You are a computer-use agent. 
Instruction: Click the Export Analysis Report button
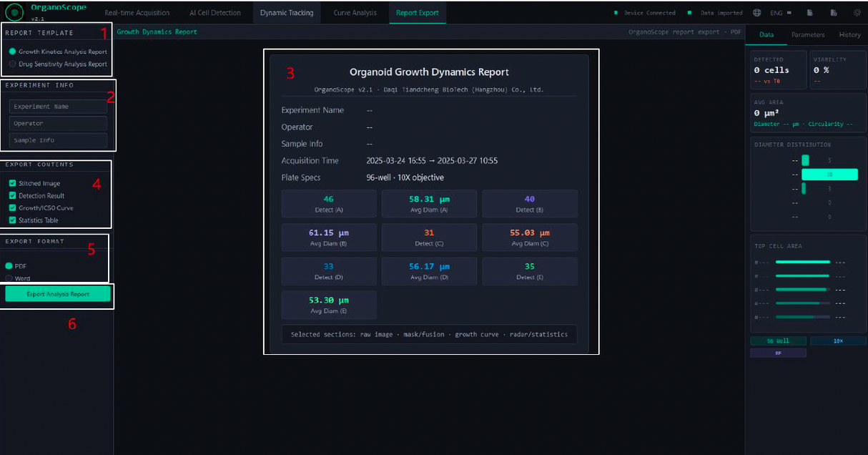pyautogui.click(x=58, y=294)
